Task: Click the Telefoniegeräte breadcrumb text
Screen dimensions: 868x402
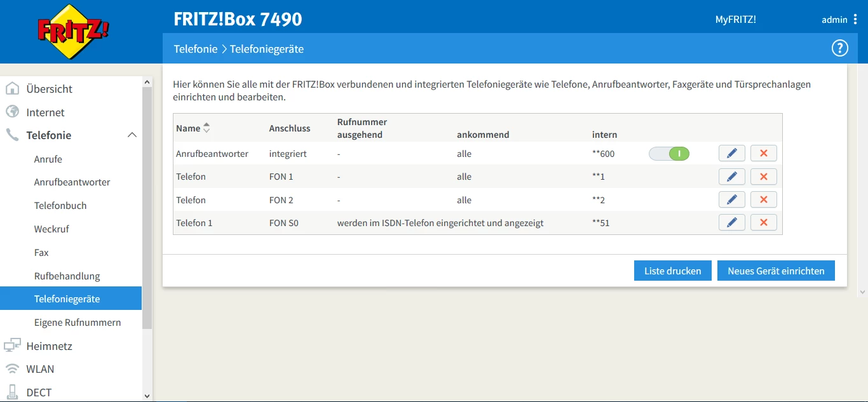Action: 267,49
